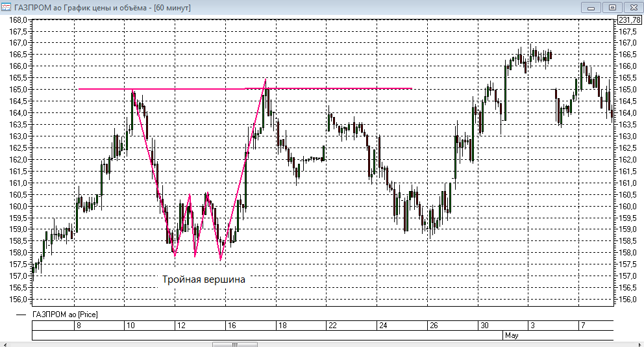The width and height of the screenshot is (644, 347).
Task: Select the 'ГАЗПРОМ ао [Price]' legend label
Action: tap(65, 315)
